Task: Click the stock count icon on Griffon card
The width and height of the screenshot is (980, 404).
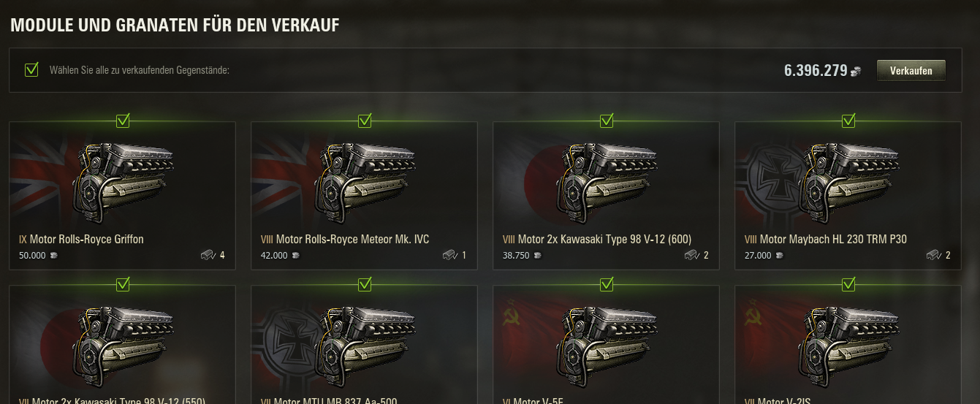Action: pyautogui.click(x=208, y=255)
